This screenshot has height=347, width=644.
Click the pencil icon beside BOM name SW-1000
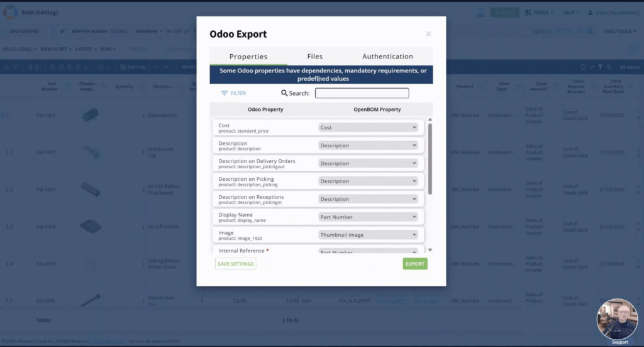click(x=186, y=31)
